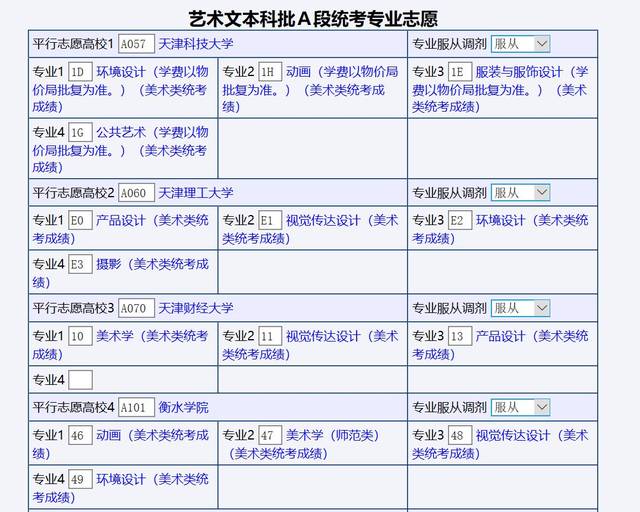640x512 pixels.
Task: Click major code field 1G
Action: pyautogui.click(x=80, y=133)
